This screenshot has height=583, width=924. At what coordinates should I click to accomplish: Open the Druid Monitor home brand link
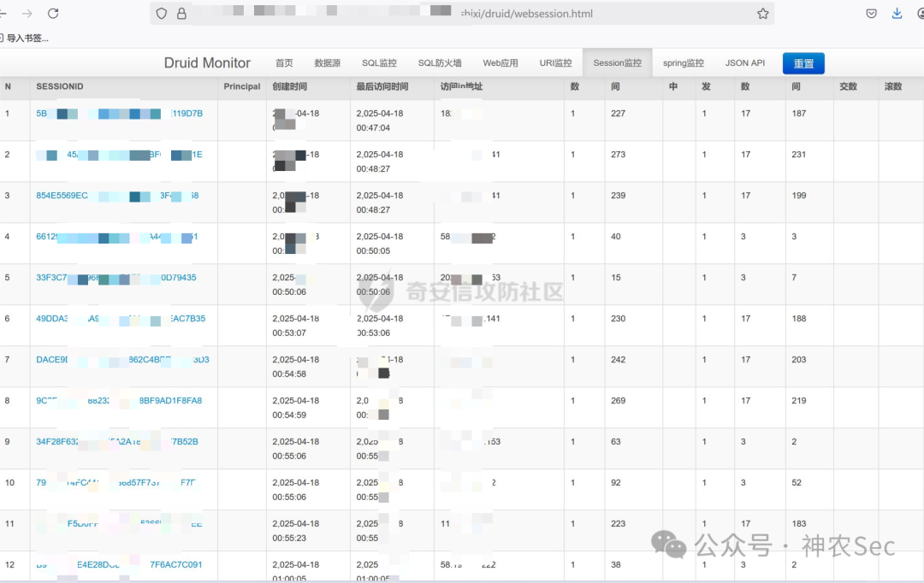tap(207, 63)
